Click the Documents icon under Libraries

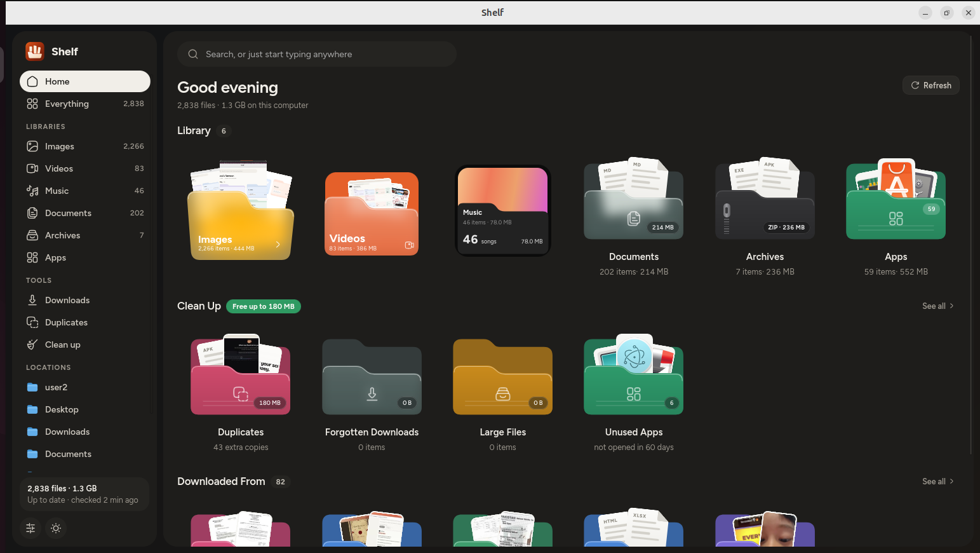32,213
